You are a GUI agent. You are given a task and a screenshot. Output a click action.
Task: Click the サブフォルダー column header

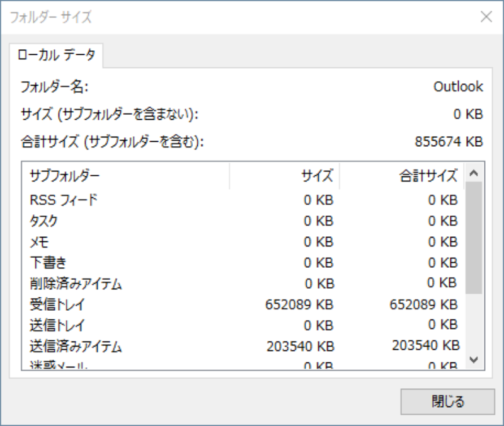tap(126, 176)
